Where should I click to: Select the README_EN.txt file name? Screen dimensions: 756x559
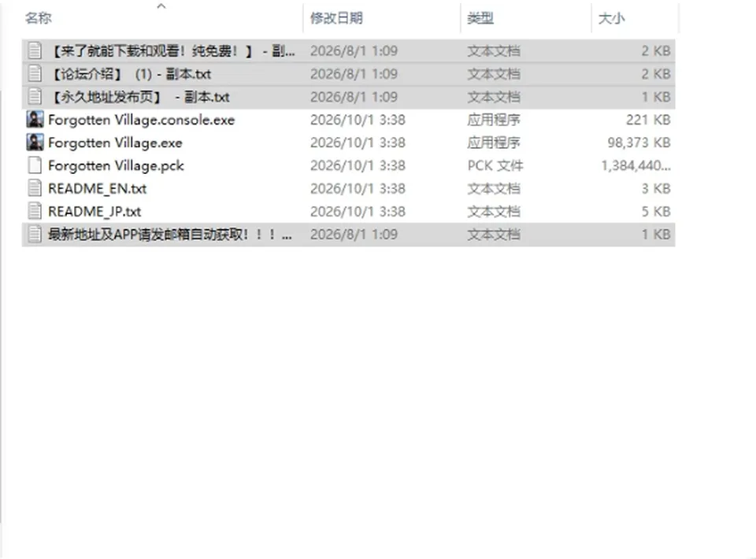(98, 189)
